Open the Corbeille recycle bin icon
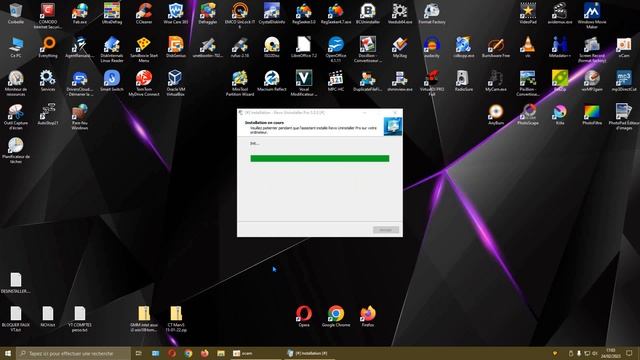 click(16, 13)
